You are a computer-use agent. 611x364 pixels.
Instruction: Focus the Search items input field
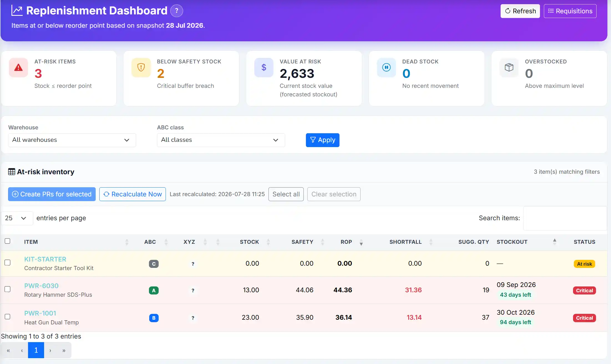click(x=565, y=218)
